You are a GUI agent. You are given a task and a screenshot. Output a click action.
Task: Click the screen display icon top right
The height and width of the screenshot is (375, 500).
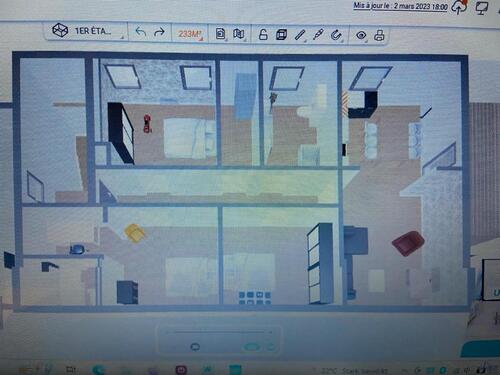482,8
